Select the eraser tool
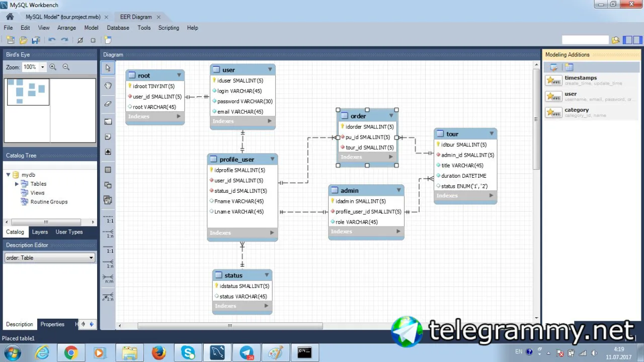Screen dimensions: 644x362 tap(108, 104)
